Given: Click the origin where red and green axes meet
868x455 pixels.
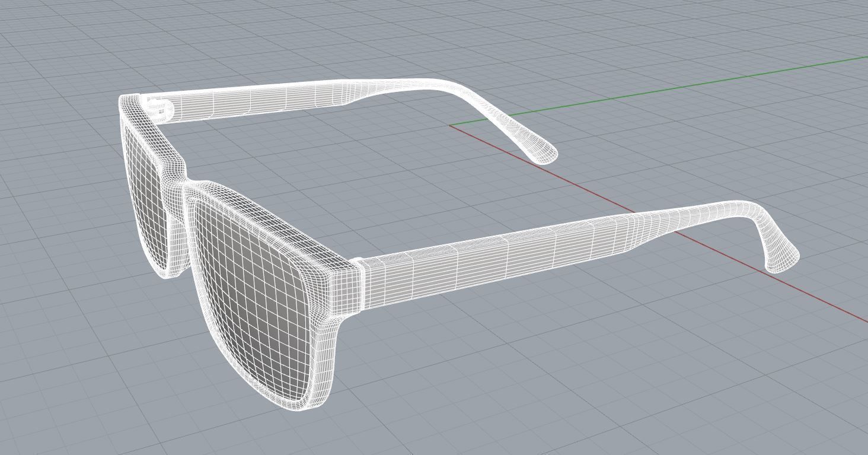Looking at the screenshot, I should [450, 126].
